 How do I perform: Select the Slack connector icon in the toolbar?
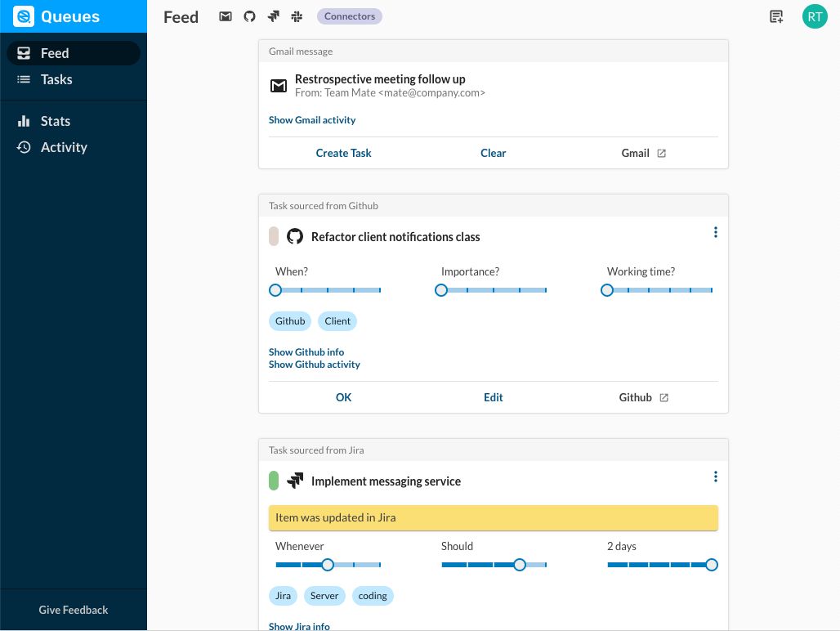click(x=297, y=16)
